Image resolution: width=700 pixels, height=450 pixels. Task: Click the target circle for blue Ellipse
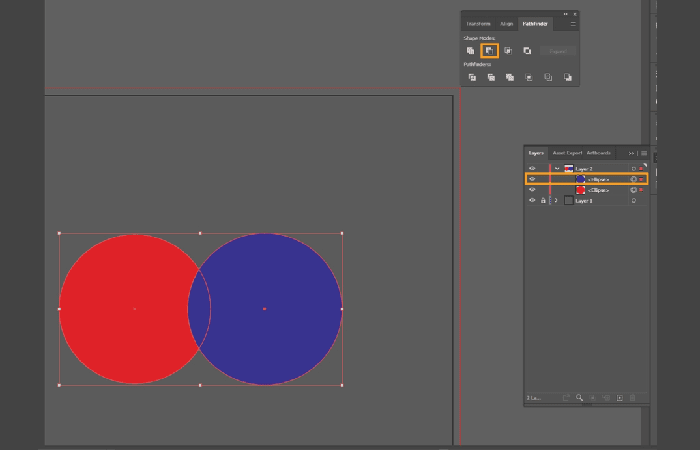click(633, 179)
